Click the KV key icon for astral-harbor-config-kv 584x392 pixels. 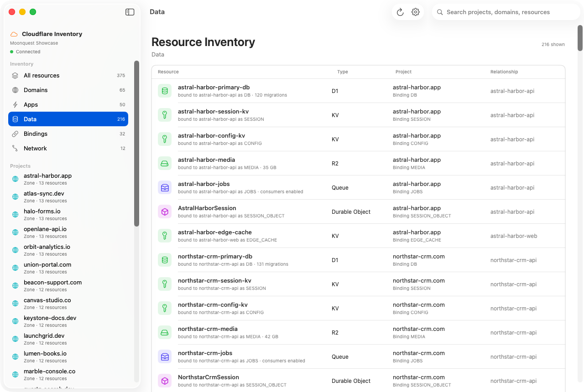tap(165, 139)
